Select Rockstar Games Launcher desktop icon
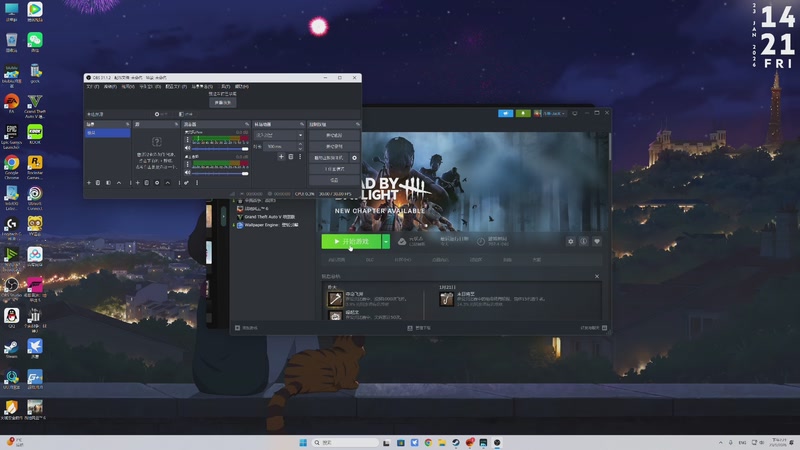Image resolution: width=800 pixels, height=450 pixels. 35,167
